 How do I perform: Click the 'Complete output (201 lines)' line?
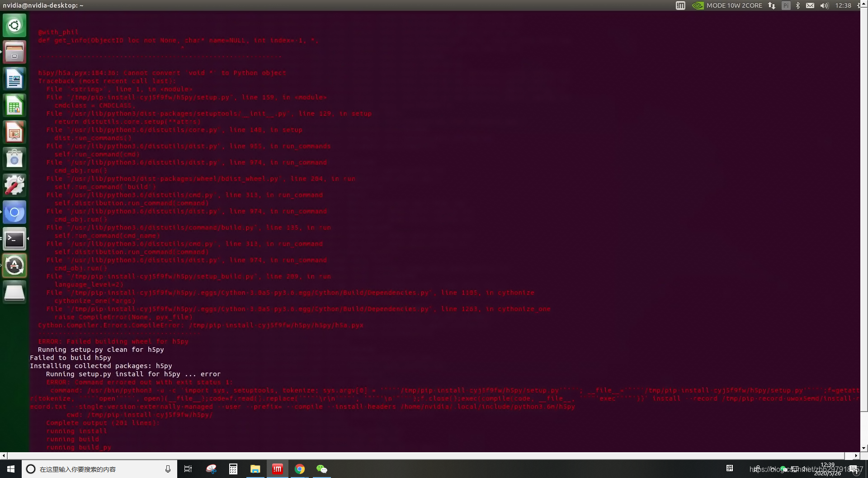tap(103, 423)
